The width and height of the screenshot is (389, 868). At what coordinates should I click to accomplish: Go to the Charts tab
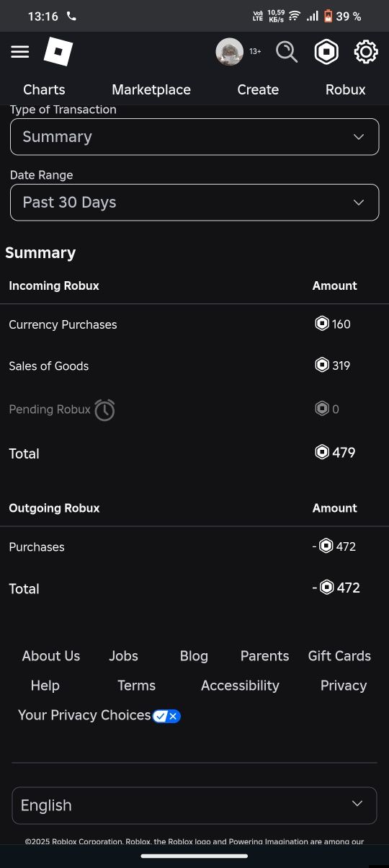(x=44, y=89)
